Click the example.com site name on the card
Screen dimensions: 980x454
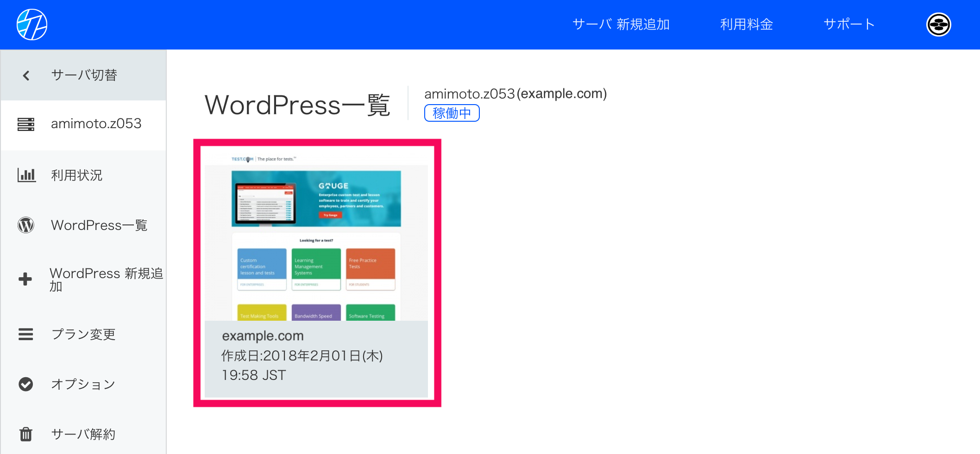tap(263, 336)
